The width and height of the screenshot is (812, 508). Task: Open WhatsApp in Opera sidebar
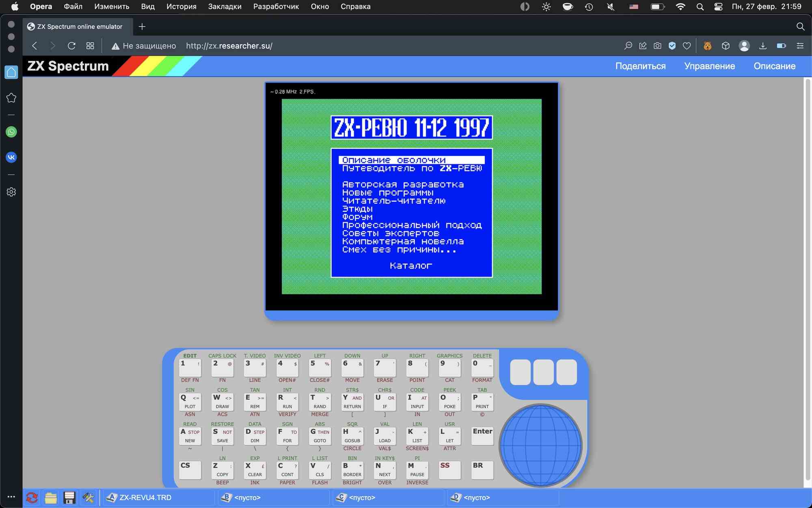point(11,132)
